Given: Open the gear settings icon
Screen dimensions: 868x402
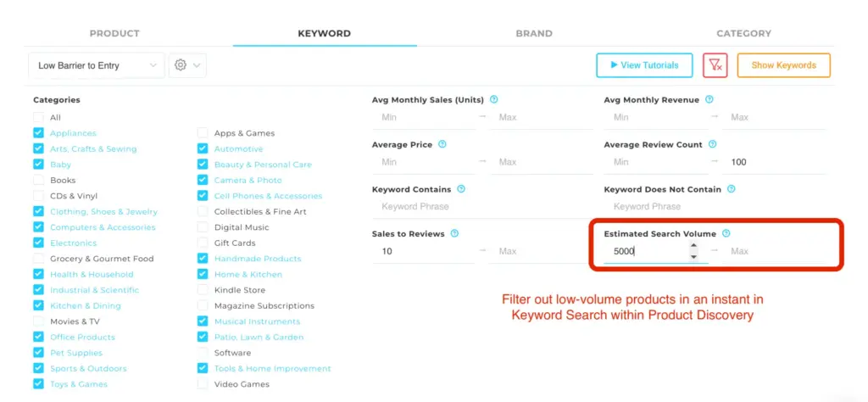Looking at the screenshot, I should [x=181, y=65].
